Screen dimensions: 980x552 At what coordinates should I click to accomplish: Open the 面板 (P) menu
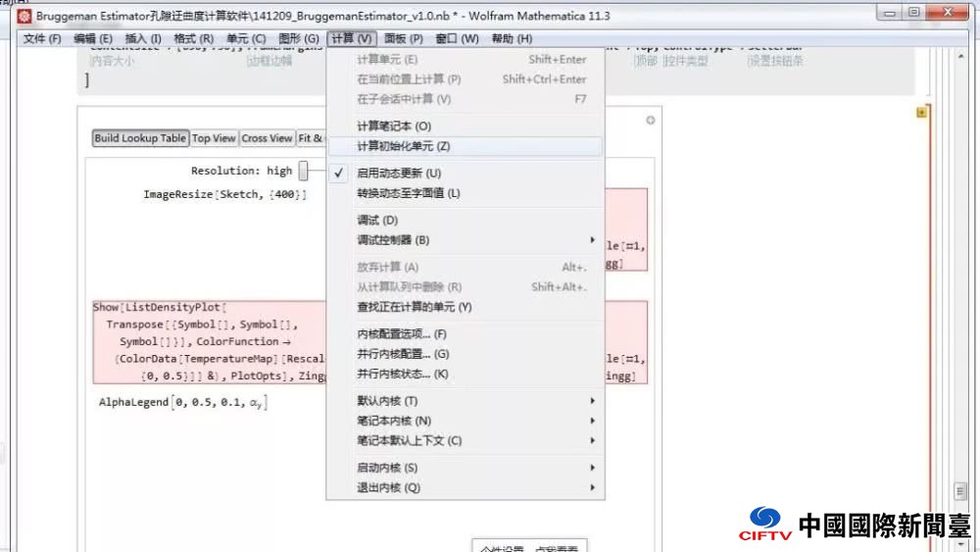[403, 38]
